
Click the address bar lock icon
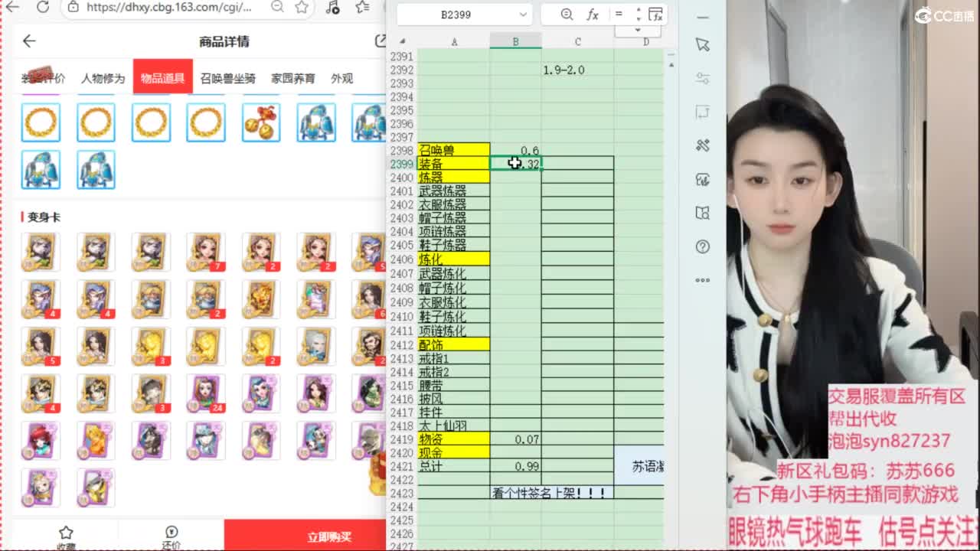(x=73, y=7)
